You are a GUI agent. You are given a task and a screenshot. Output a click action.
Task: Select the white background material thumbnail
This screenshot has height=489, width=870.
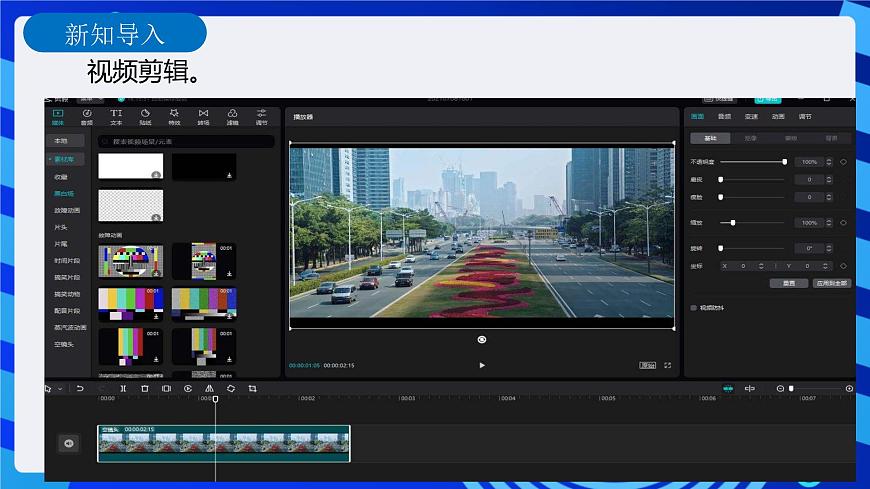tap(131, 167)
